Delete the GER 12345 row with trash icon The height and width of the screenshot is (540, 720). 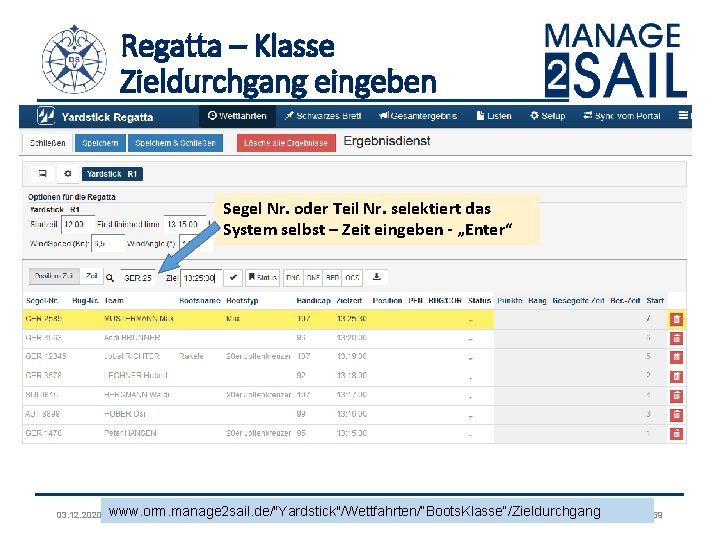pyautogui.click(x=676, y=357)
